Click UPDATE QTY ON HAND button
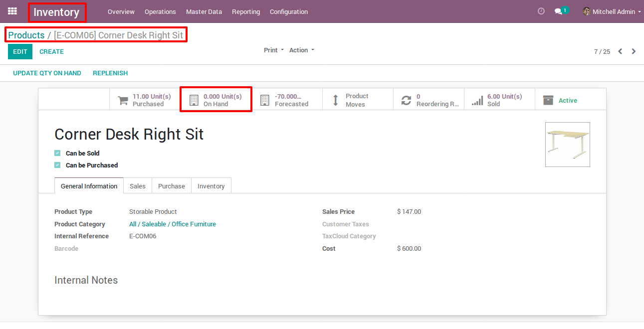This screenshot has height=329, width=644. pyautogui.click(x=47, y=73)
